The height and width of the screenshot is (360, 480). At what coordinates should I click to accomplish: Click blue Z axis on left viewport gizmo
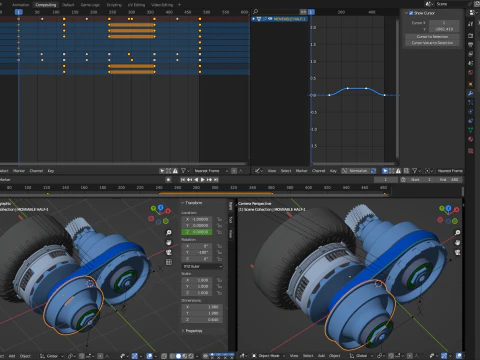[160, 207]
